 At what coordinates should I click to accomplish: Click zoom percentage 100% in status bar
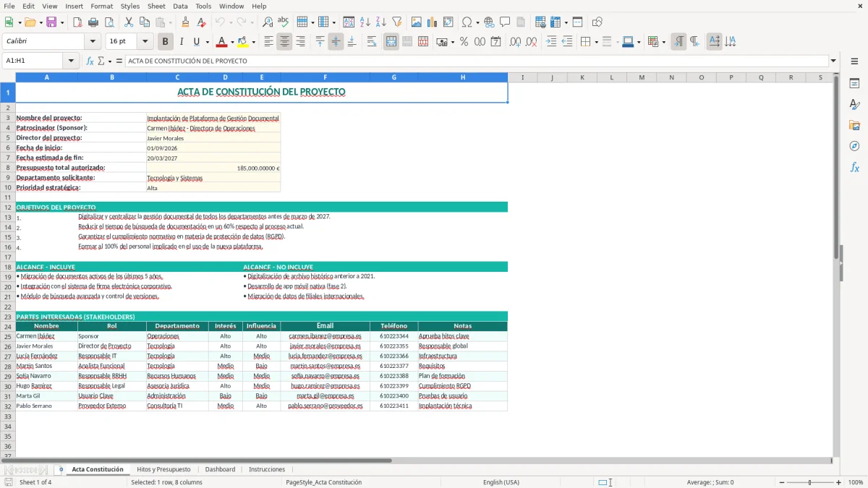(x=856, y=482)
